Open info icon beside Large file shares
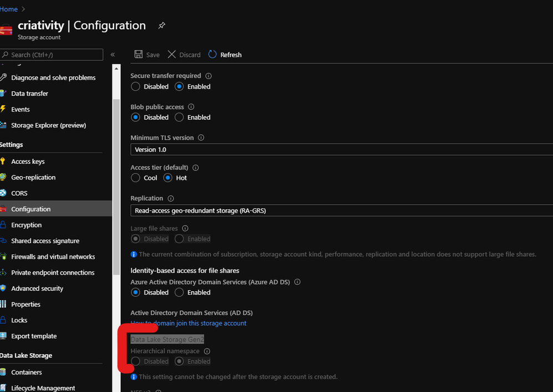Screen dimensions: 553x392 pos(185,229)
